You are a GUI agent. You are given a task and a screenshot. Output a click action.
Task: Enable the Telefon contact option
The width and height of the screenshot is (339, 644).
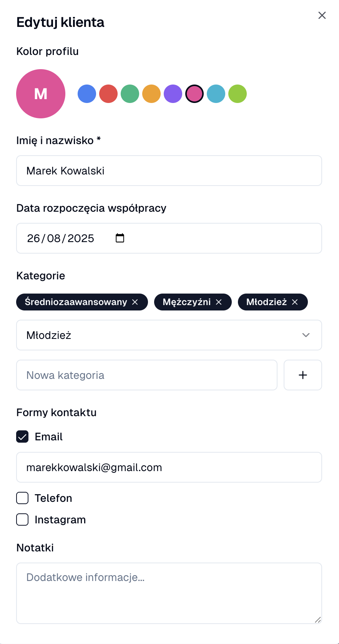tap(22, 498)
